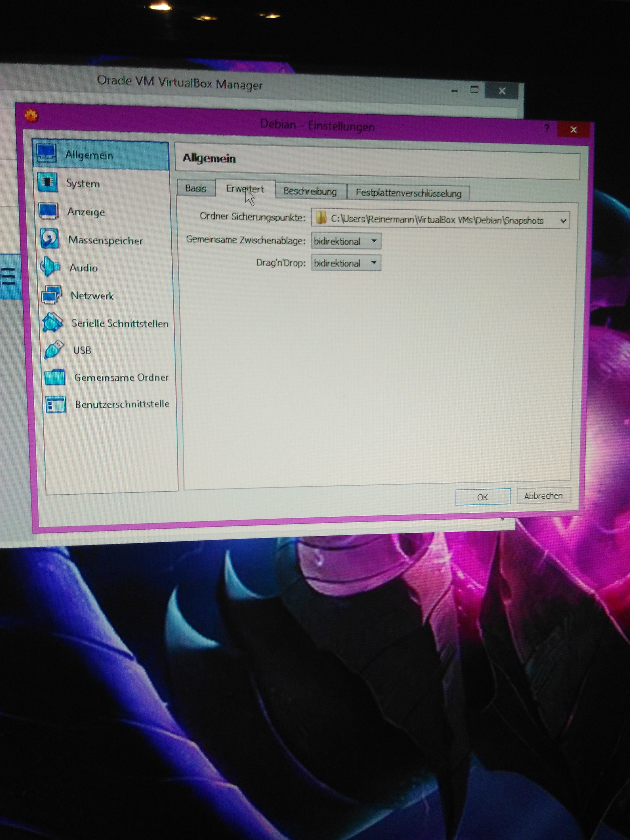Viewport: 630px width, 840px height.
Task: Open the Netzwerk computers icon
Action: point(52,295)
